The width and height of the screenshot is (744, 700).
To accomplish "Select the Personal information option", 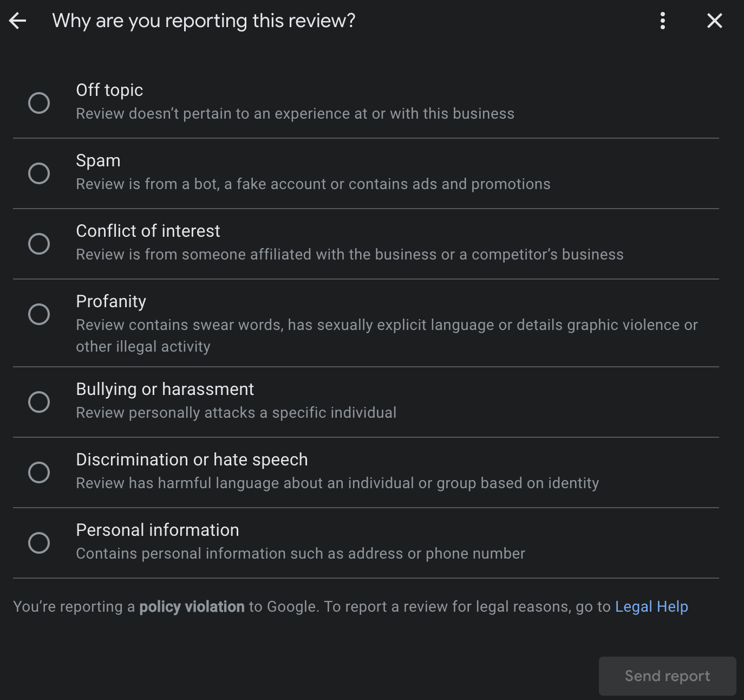I will pos(38,542).
